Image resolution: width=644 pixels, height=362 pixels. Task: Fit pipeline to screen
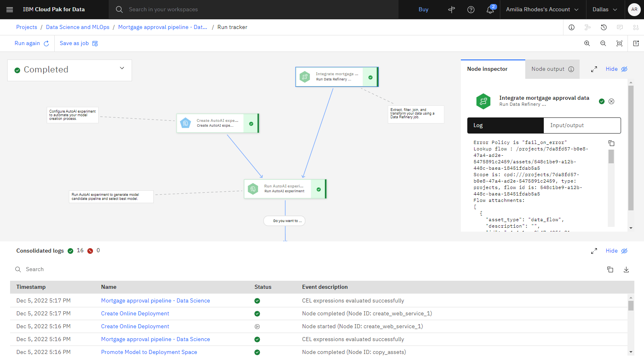(x=619, y=43)
